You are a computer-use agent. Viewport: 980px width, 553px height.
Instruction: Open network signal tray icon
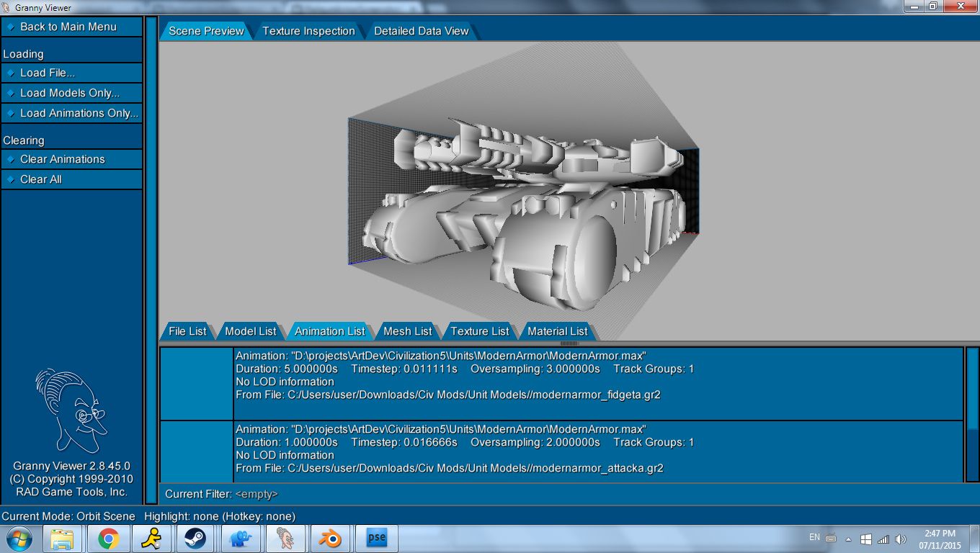pyautogui.click(x=883, y=539)
